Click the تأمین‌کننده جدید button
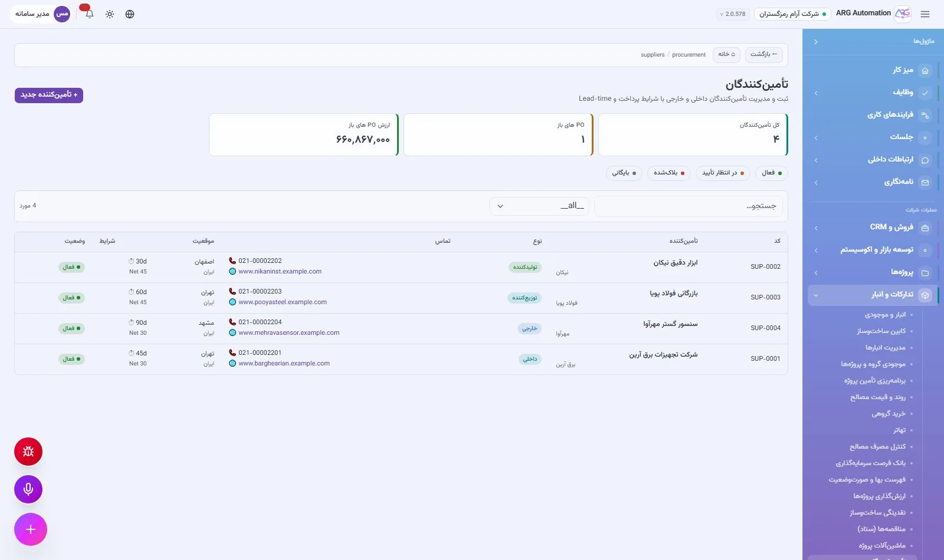Image resolution: width=944 pixels, height=560 pixels. [49, 95]
